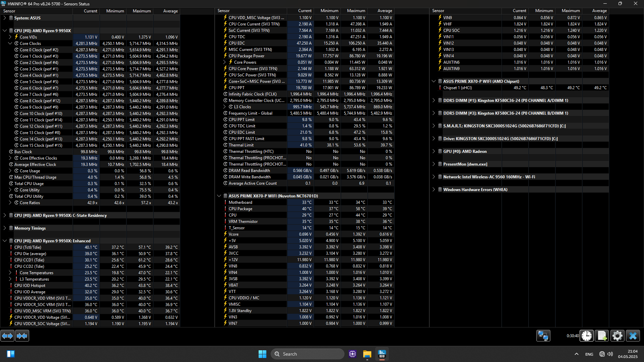Screen dimensions: 644x362
Task: Expand Windows Hardware Errors (WHEA) group
Action: click(434, 190)
